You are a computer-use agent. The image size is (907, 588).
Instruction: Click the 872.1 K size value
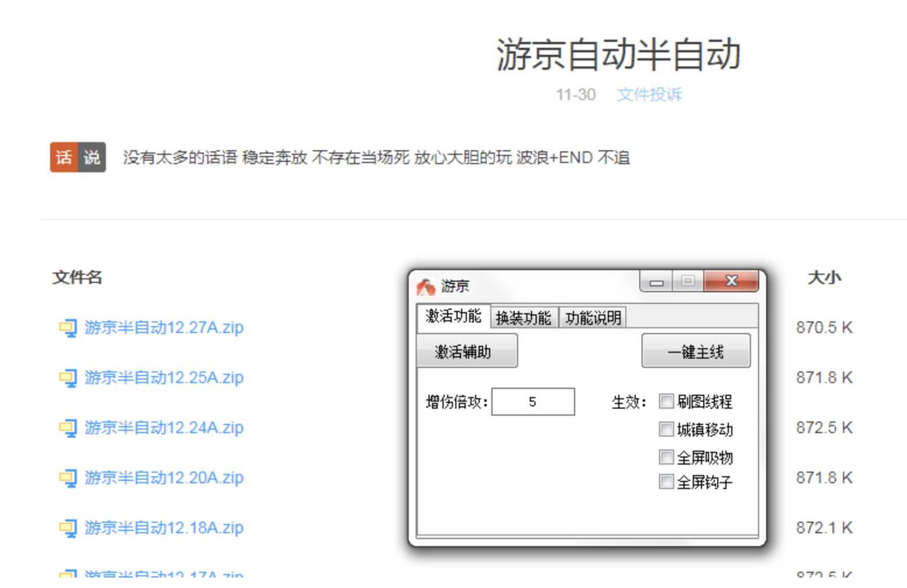tap(824, 528)
